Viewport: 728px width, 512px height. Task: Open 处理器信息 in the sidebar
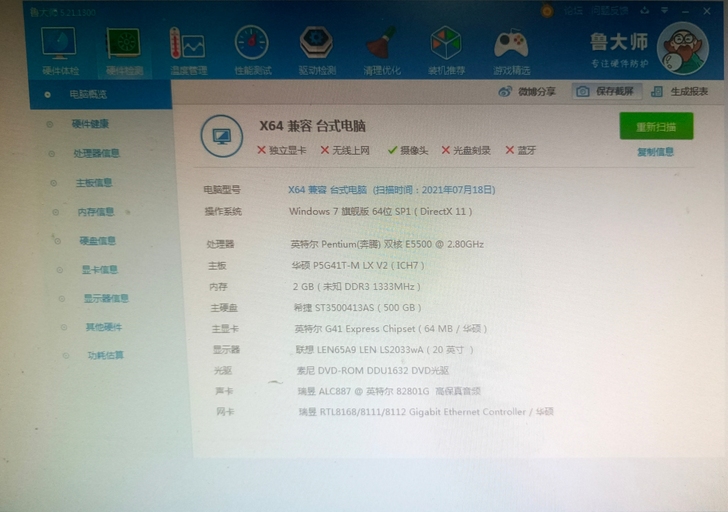pos(97,153)
